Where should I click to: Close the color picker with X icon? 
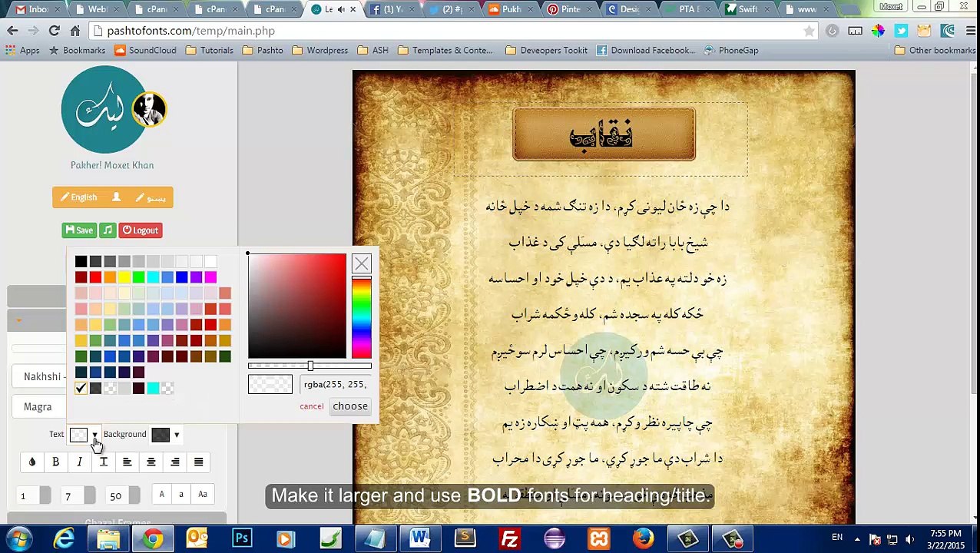[361, 263]
